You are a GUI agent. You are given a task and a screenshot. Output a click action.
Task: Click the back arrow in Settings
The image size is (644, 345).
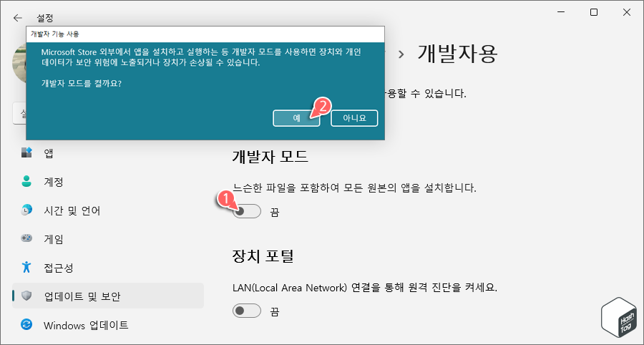click(x=17, y=18)
